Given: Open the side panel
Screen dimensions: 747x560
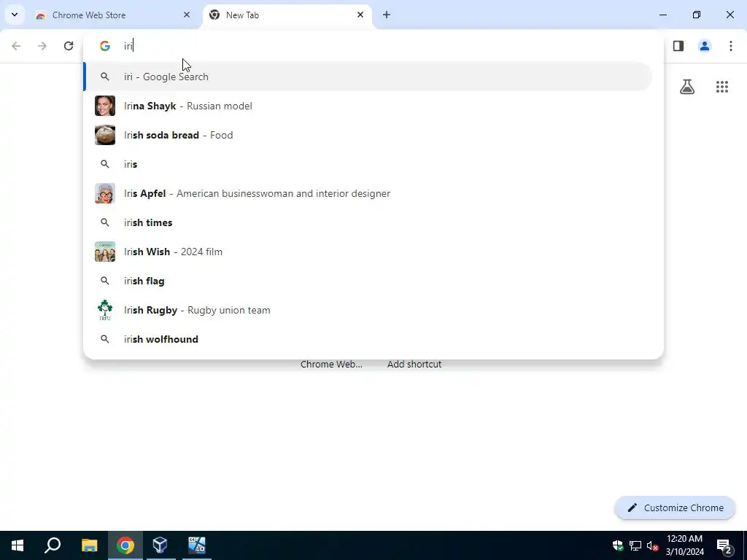Looking at the screenshot, I should pyautogui.click(x=678, y=46).
